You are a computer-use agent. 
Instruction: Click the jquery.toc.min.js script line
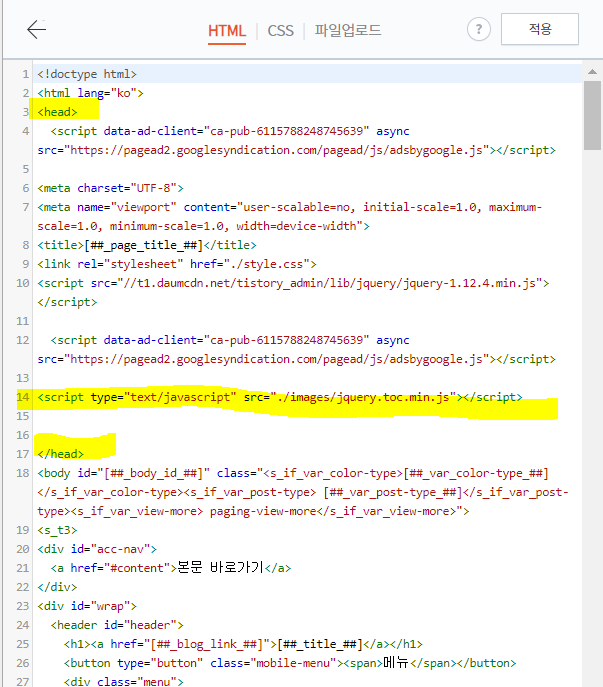(x=280, y=397)
